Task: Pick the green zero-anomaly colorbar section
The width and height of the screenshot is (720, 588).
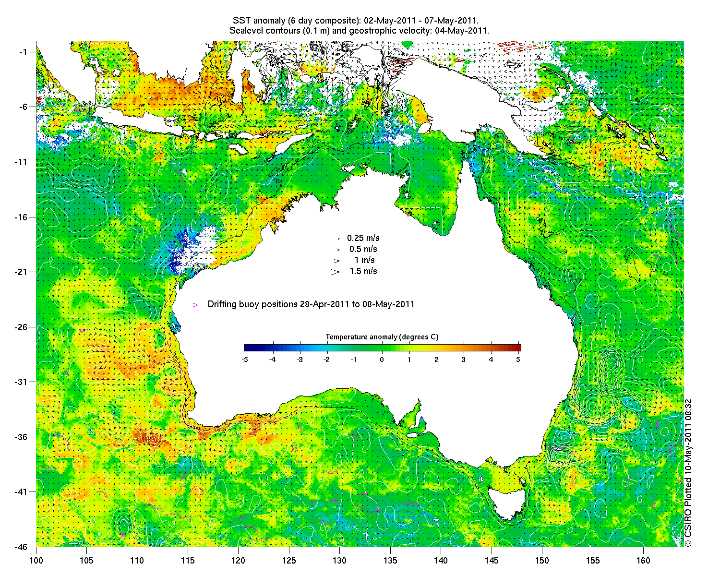Action: pyautogui.click(x=382, y=348)
